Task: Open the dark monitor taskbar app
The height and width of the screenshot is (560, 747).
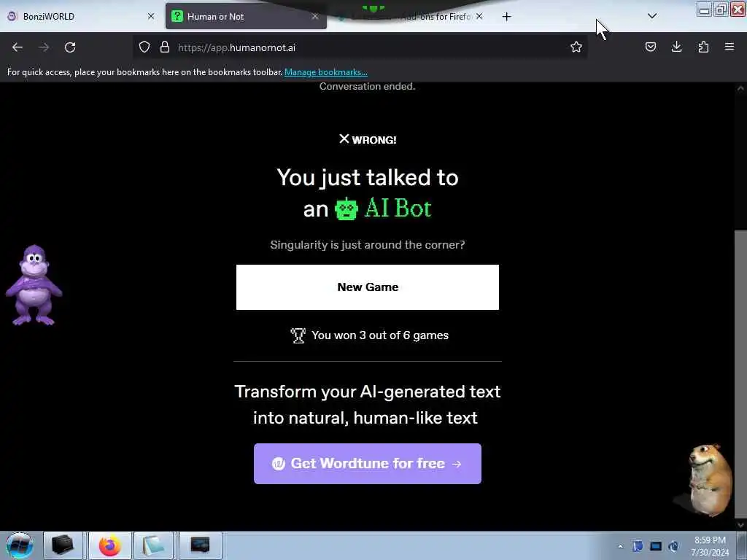Action: point(200,545)
